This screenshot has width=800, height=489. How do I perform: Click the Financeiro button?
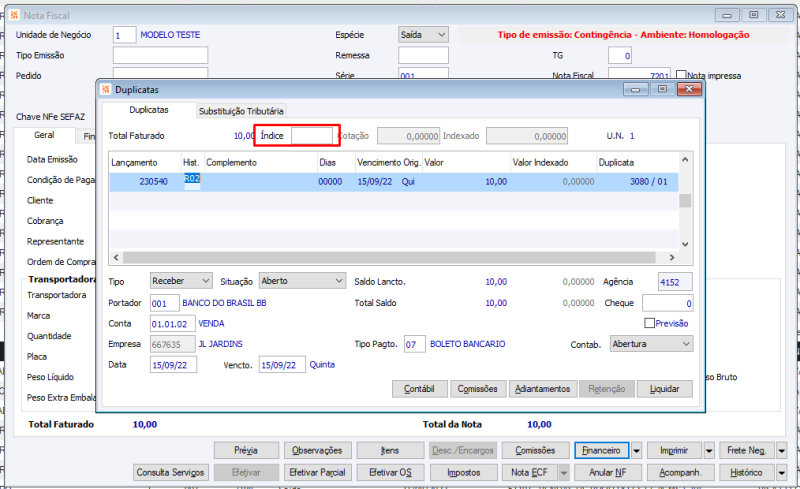602,451
